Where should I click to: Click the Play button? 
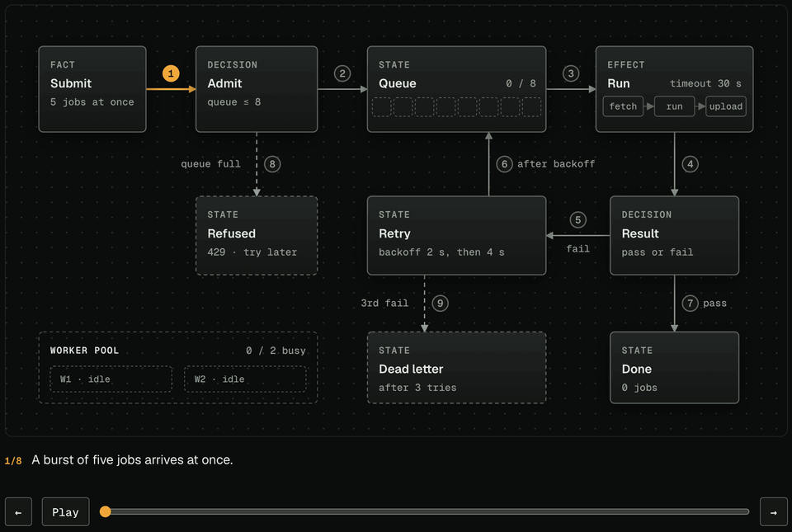[x=66, y=512]
